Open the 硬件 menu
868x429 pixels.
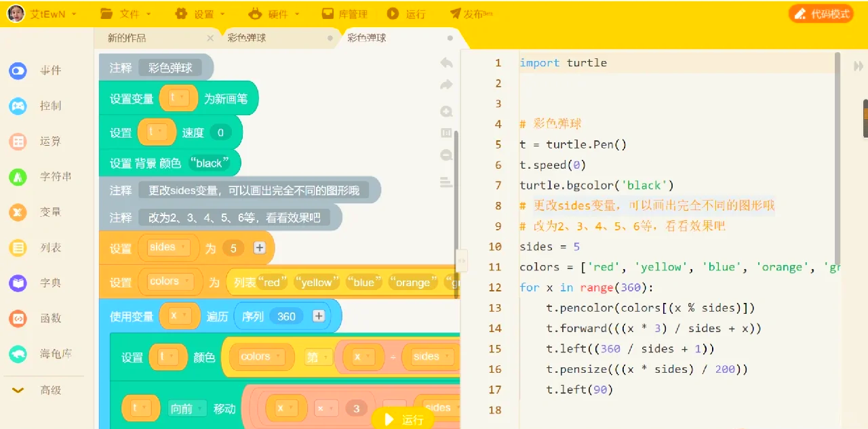click(x=275, y=14)
